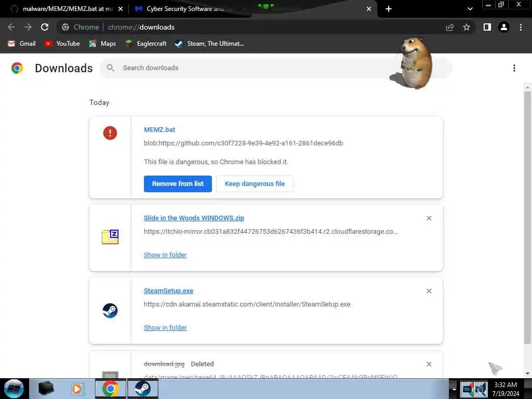
Task: Remove Slide in the Woods zip entry
Action: pos(429,218)
